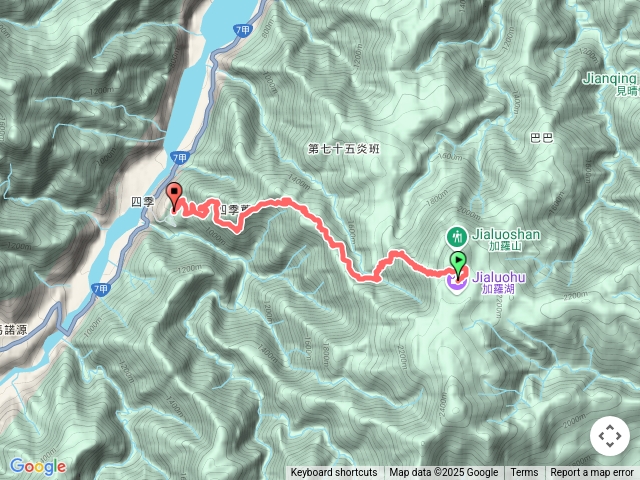Select the purple Jialuohu lake marker

pos(456,284)
